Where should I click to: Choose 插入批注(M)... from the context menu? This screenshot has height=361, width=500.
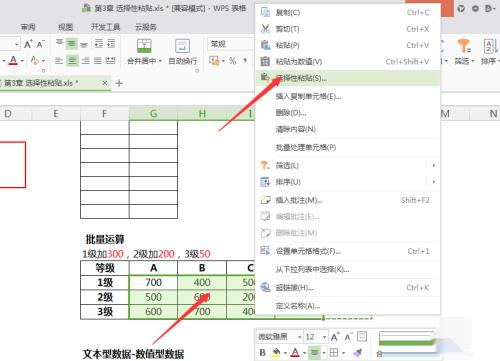click(348, 200)
